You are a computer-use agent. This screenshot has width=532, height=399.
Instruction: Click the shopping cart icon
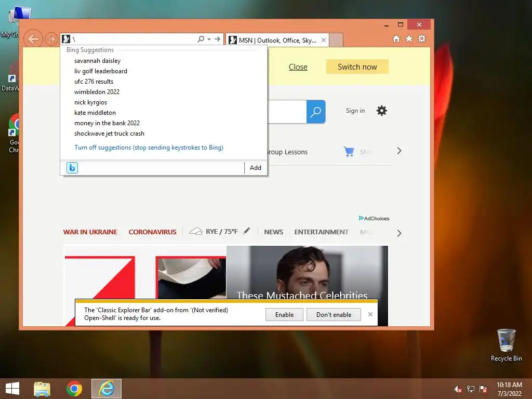pos(349,151)
